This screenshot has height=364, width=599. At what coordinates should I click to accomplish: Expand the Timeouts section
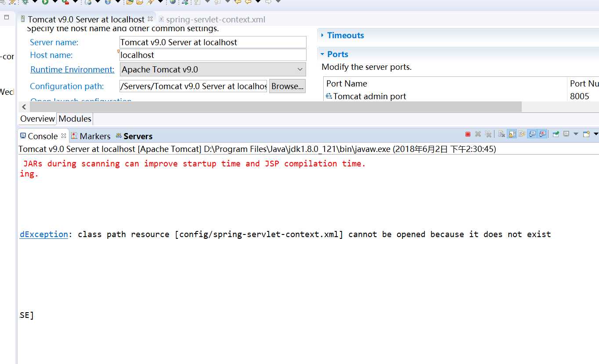coord(345,35)
